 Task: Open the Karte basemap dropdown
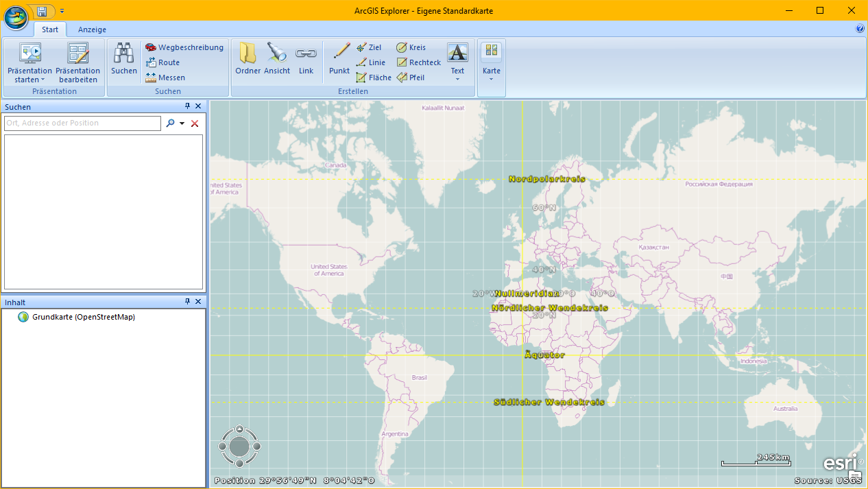pos(492,79)
